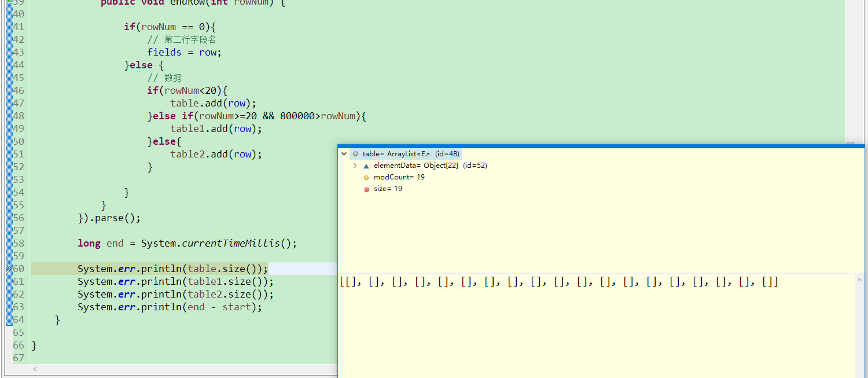Viewport: 868px width, 378px height.
Task: Click the blue triangle icon beside elementData
Action: pos(366,166)
